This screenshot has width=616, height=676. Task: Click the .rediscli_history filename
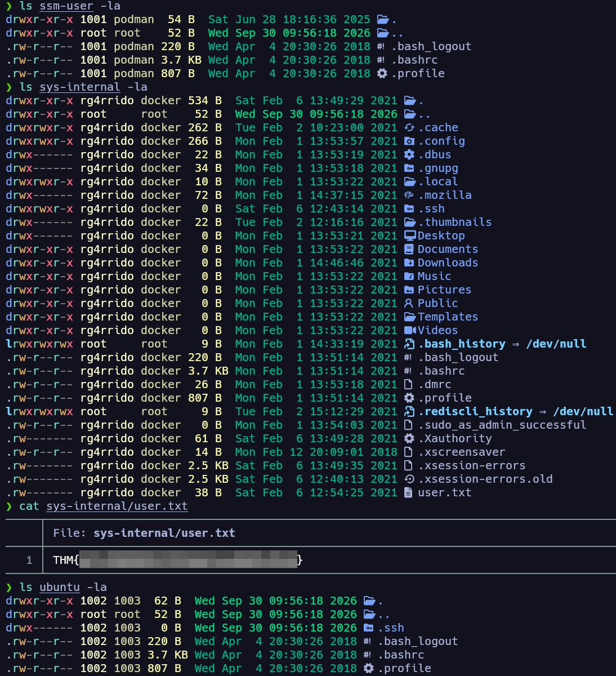(475, 412)
